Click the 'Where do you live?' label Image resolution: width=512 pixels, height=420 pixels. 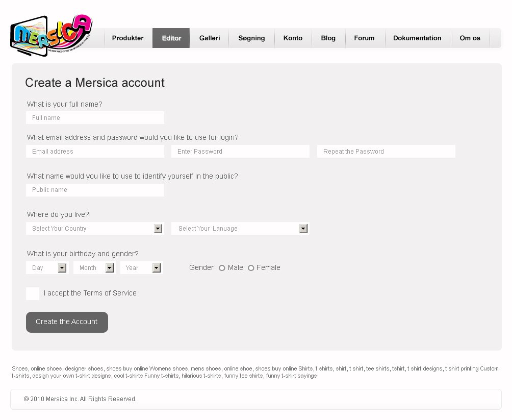[58, 214]
